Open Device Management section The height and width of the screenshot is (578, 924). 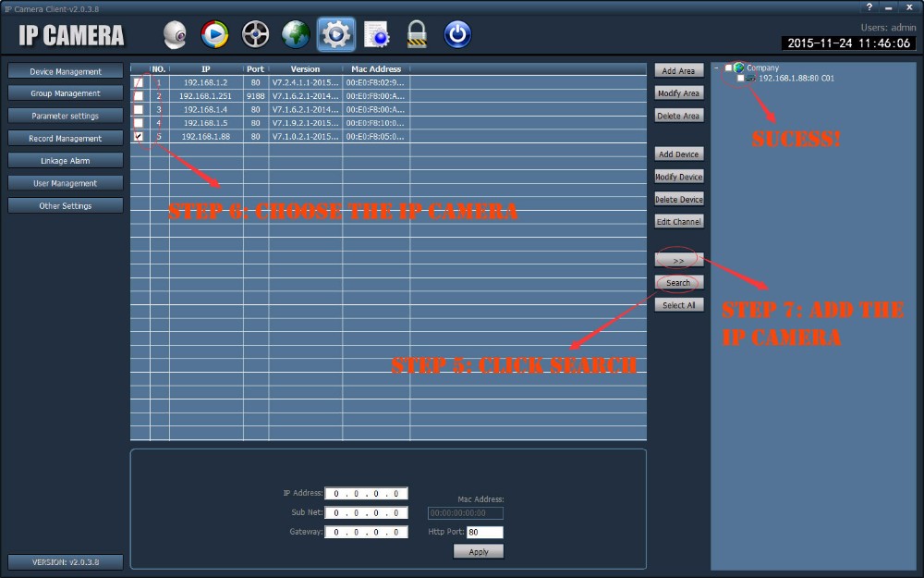66,71
